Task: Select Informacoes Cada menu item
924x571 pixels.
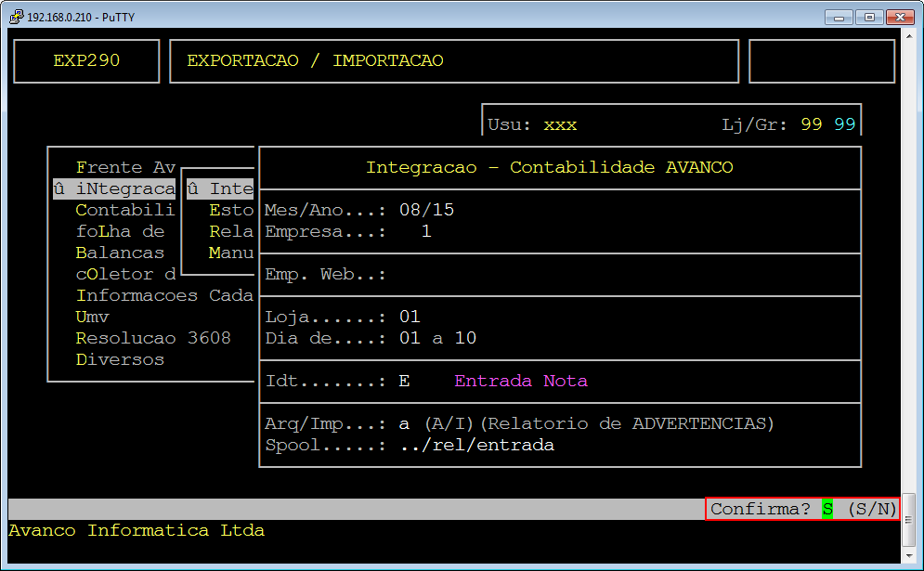Action: pyautogui.click(x=164, y=295)
